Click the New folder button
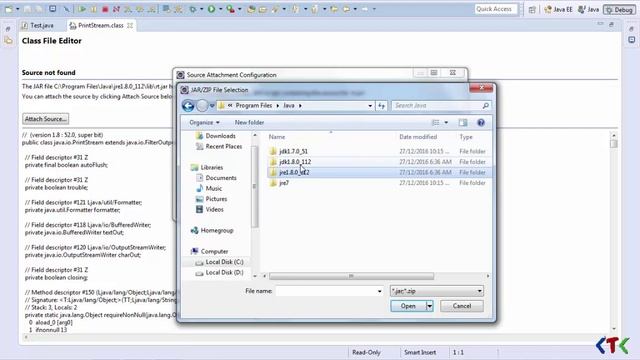Image resolution: width=640 pixels, height=360 pixels. click(x=249, y=122)
